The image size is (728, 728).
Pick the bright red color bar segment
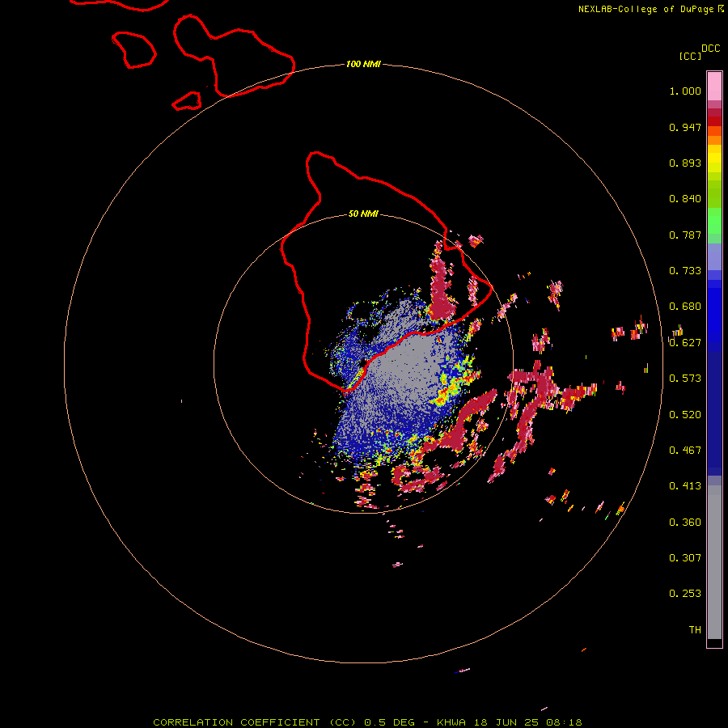pyautogui.click(x=714, y=121)
